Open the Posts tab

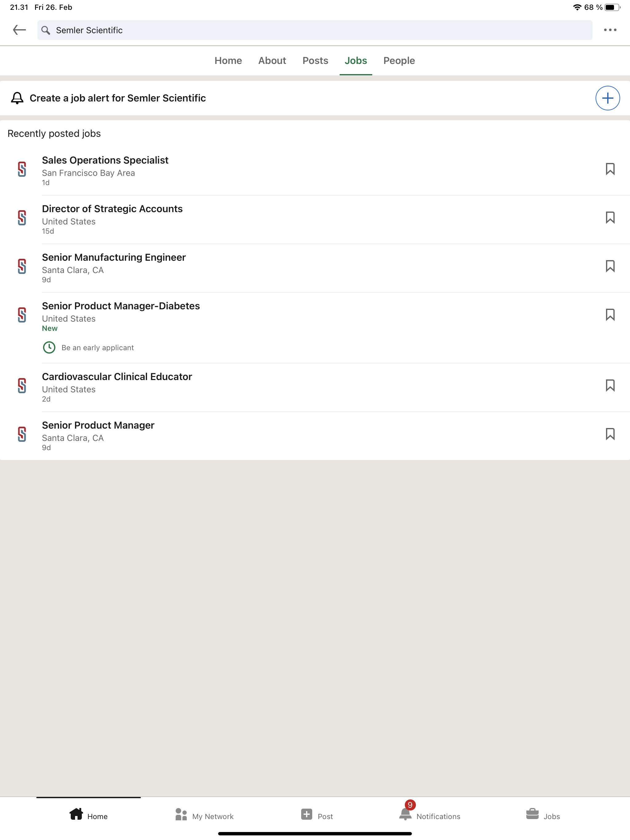315,61
